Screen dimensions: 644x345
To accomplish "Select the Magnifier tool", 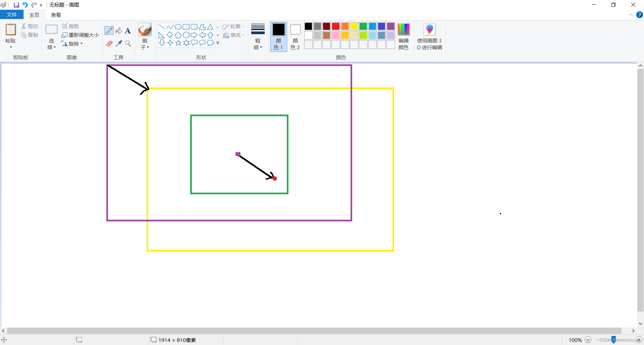I will pos(128,44).
